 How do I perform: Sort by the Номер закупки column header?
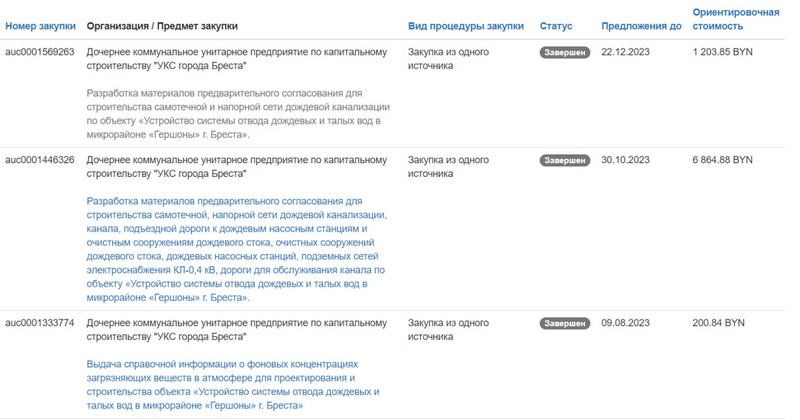(41, 26)
